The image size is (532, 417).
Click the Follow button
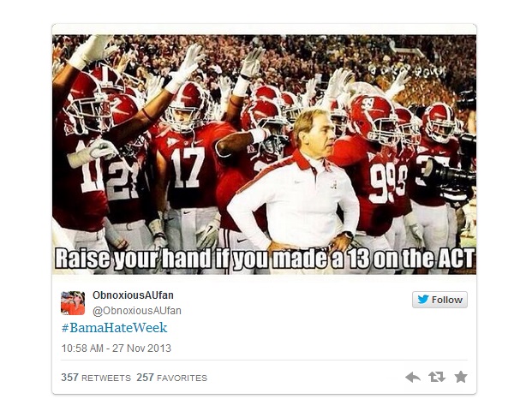click(439, 300)
